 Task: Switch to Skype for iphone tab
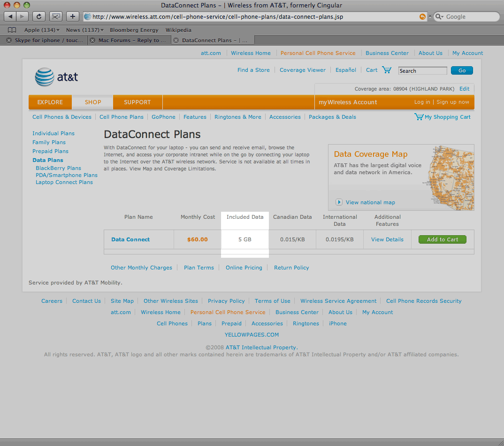point(48,40)
